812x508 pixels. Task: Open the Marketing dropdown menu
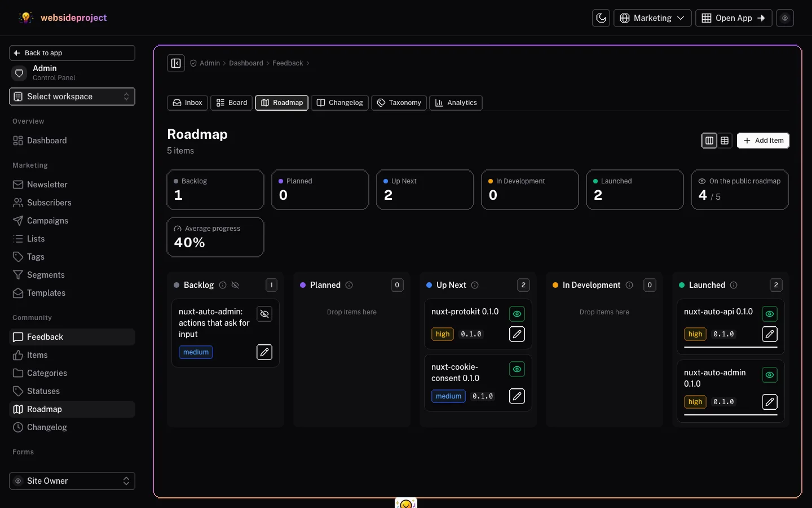652,18
